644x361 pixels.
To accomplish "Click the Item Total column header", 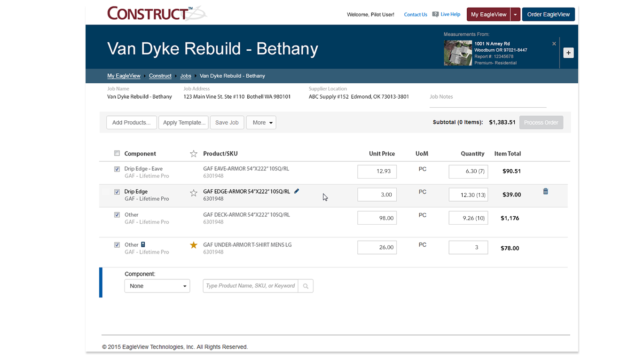I will [x=507, y=154].
